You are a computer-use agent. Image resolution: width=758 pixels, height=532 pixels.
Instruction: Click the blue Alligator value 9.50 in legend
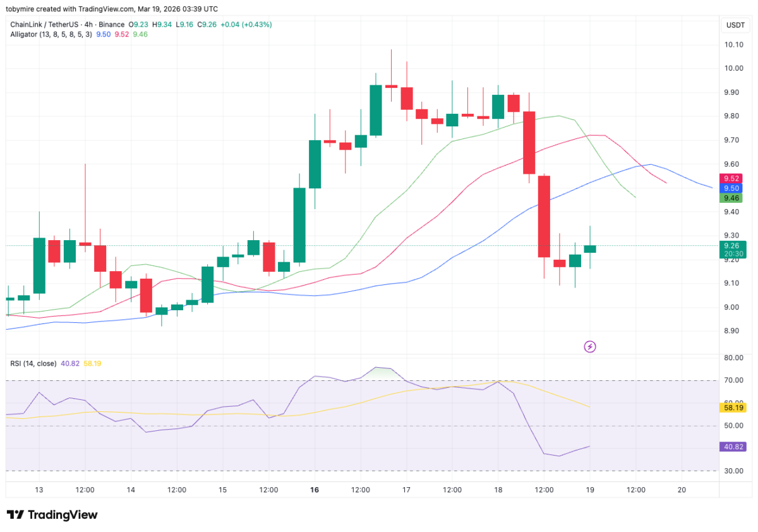click(x=103, y=34)
